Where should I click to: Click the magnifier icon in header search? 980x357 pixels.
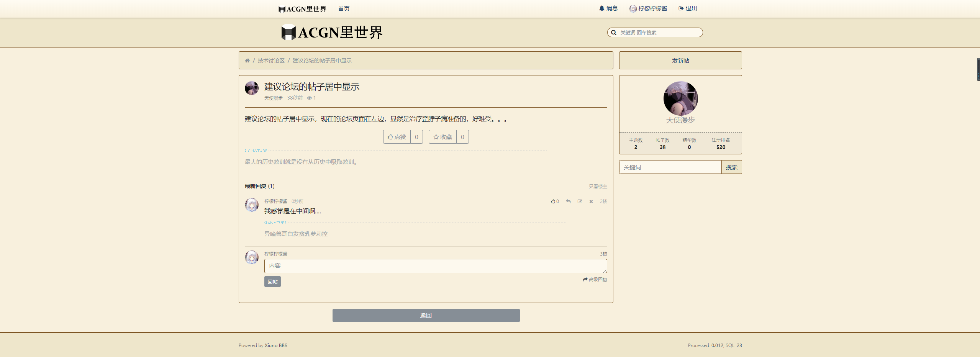(x=614, y=33)
